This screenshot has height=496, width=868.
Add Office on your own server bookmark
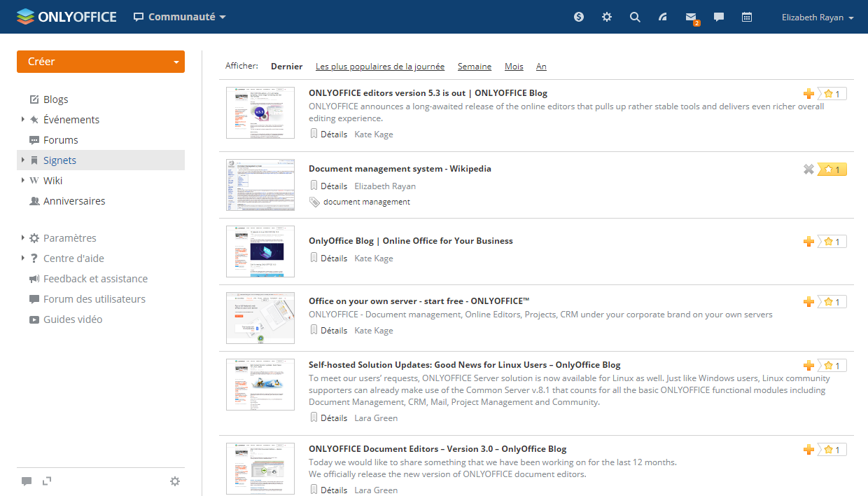point(808,302)
